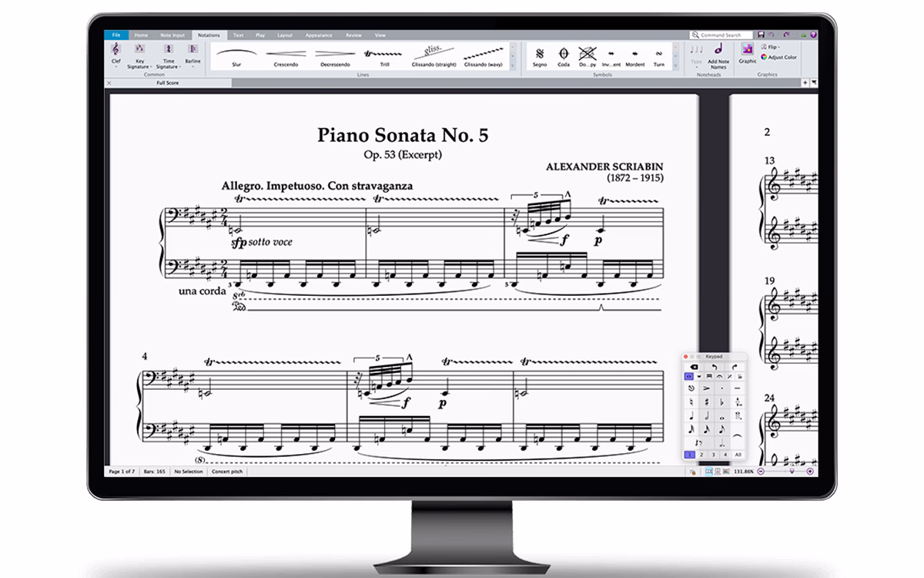Toggle the sharp accidental on the Keypad
The height and width of the screenshot is (578, 924).
[706, 402]
